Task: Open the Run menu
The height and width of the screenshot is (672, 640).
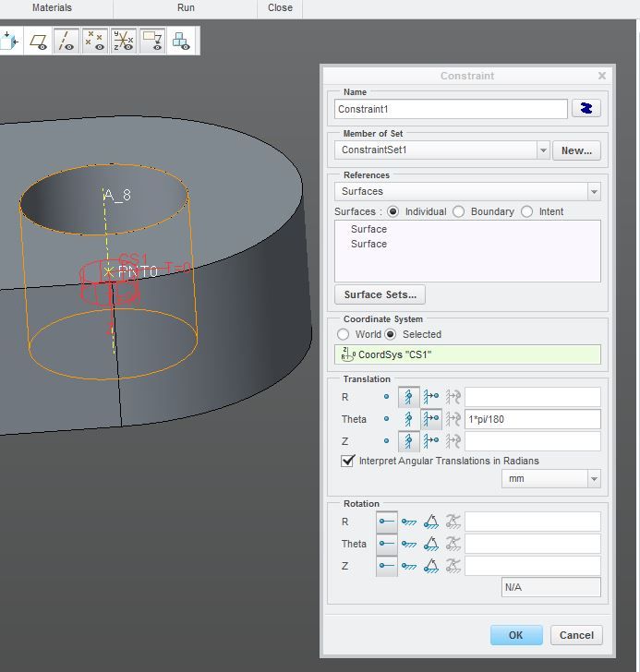Action: click(186, 7)
